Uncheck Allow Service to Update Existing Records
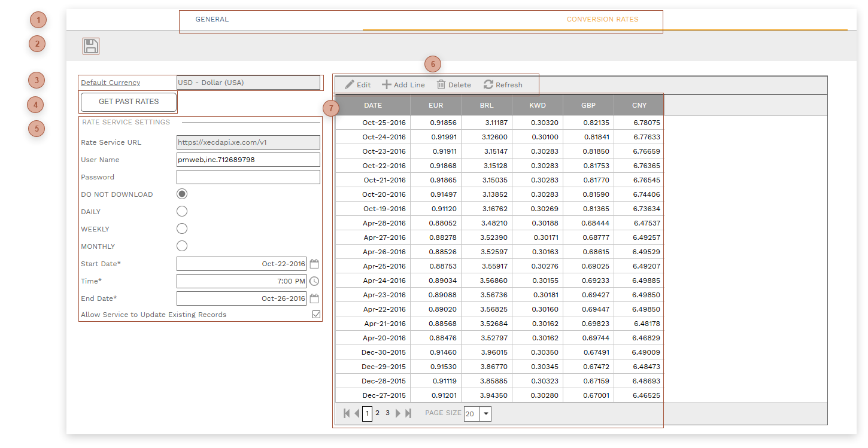The image size is (868, 448). pos(316,315)
